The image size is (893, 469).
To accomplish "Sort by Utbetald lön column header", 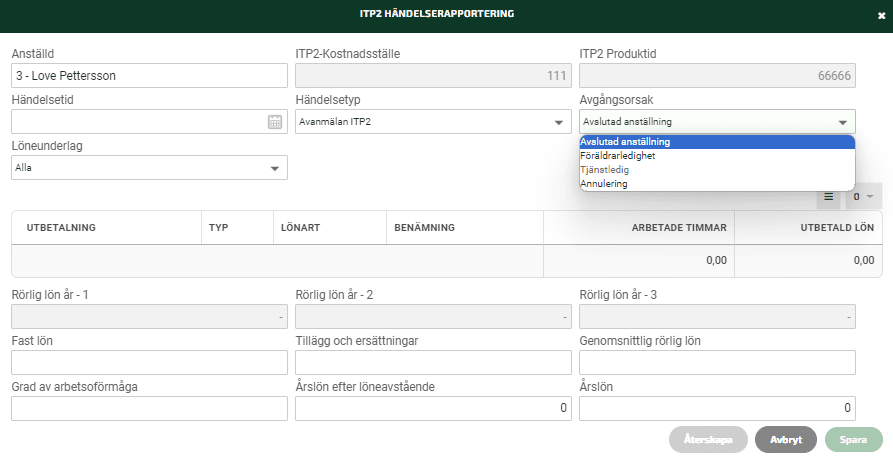I will [837, 228].
